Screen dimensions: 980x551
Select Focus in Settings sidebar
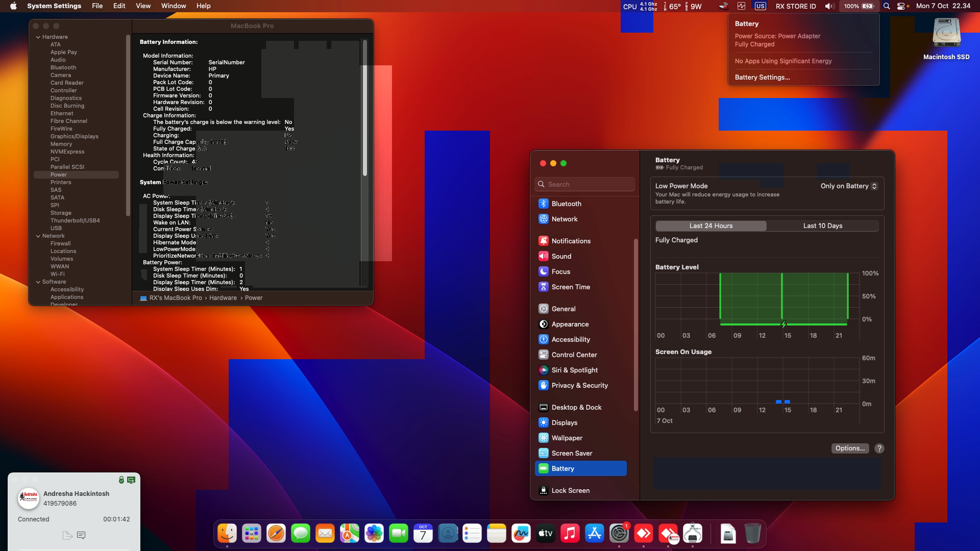pos(581,271)
